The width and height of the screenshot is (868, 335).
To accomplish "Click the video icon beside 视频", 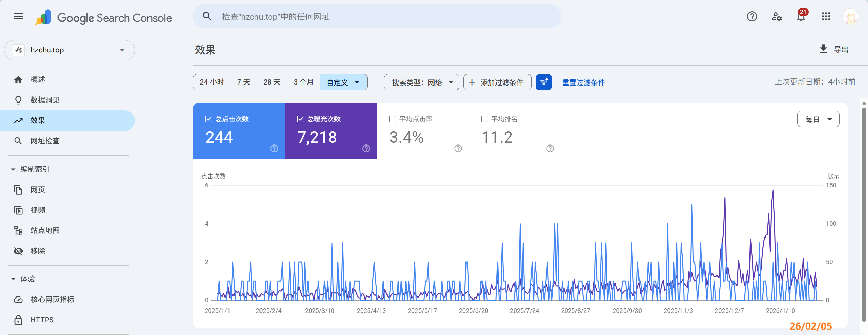I will (18, 210).
